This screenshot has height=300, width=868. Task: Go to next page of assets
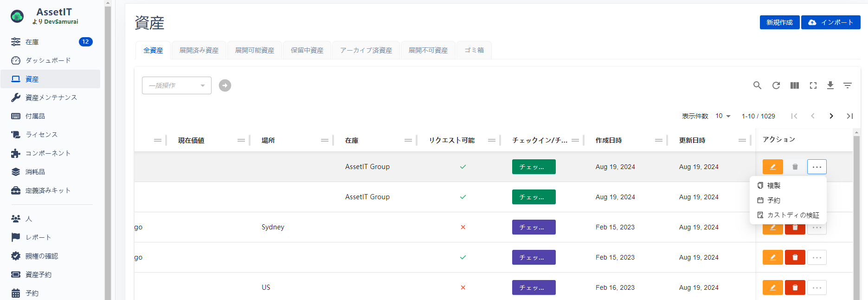coord(831,116)
